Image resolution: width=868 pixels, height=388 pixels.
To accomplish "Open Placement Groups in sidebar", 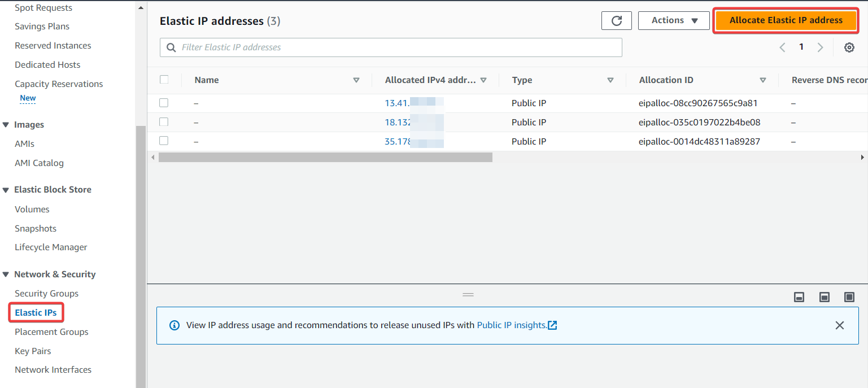I will (x=52, y=332).
